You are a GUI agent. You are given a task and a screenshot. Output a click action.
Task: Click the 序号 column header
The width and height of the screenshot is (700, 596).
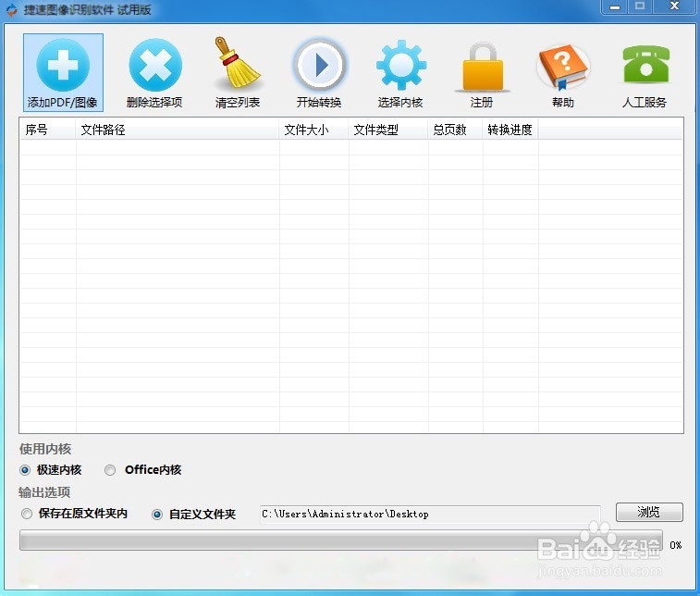47,130
